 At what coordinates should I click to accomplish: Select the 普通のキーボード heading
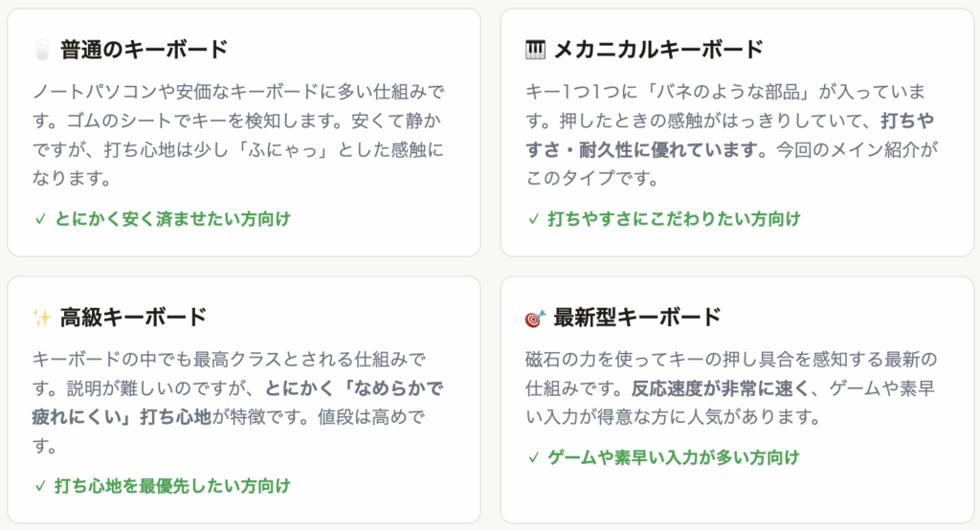coord(145,50)
